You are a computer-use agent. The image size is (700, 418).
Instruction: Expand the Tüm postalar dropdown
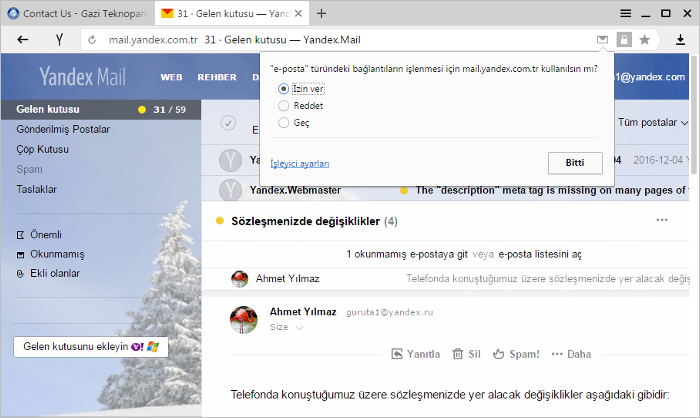tap(653, 122)
